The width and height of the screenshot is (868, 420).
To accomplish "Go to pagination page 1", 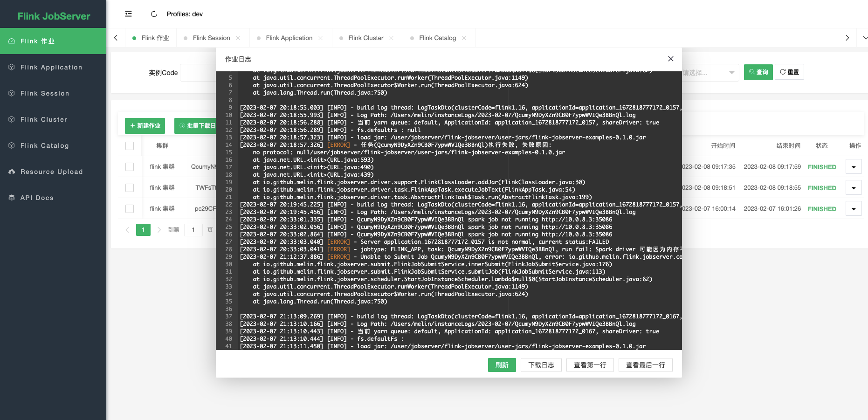I will pos(143,230).
